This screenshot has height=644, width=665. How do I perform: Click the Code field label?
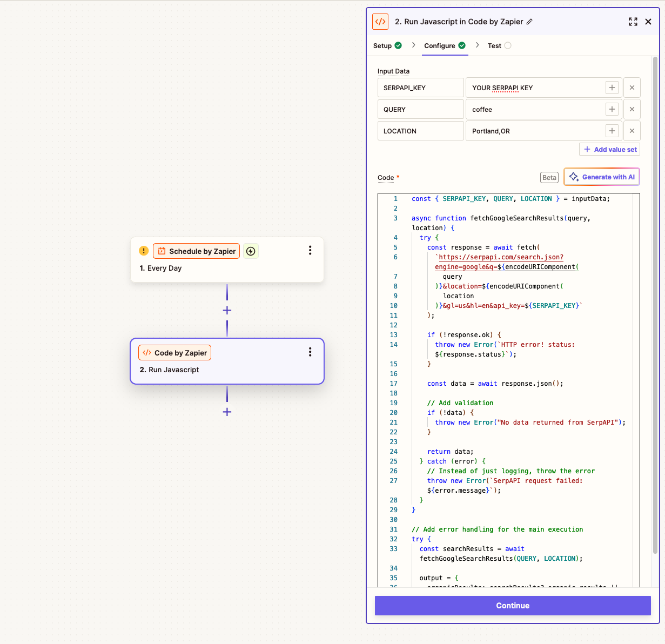click(386, 177)
